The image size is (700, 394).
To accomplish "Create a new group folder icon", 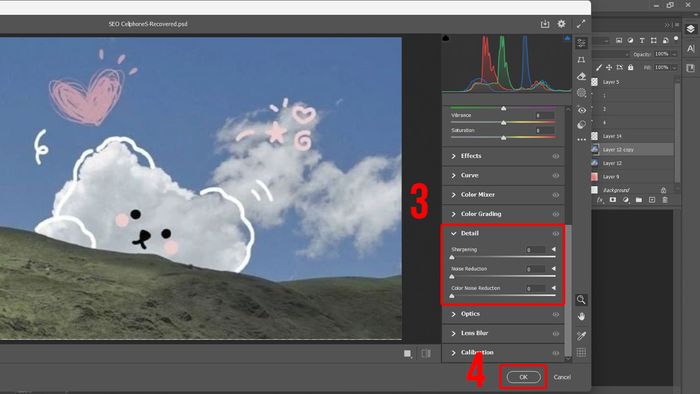I will point(639,200).
